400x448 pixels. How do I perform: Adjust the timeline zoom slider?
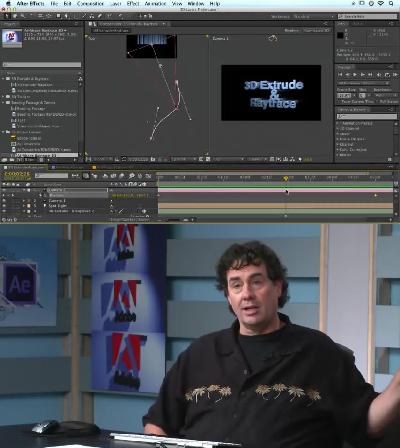coord(173,220)
